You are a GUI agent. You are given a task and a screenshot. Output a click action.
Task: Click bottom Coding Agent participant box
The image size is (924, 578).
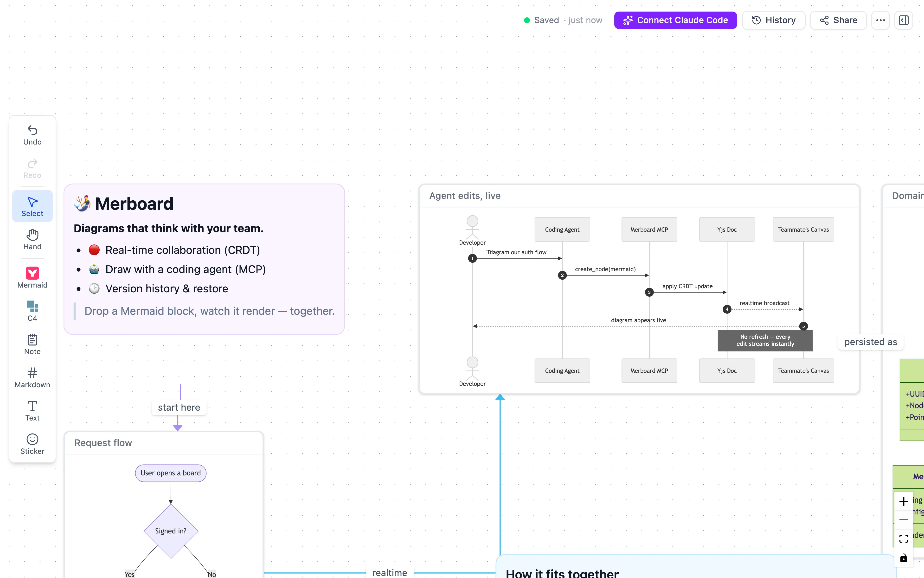(x=562, y=370)
